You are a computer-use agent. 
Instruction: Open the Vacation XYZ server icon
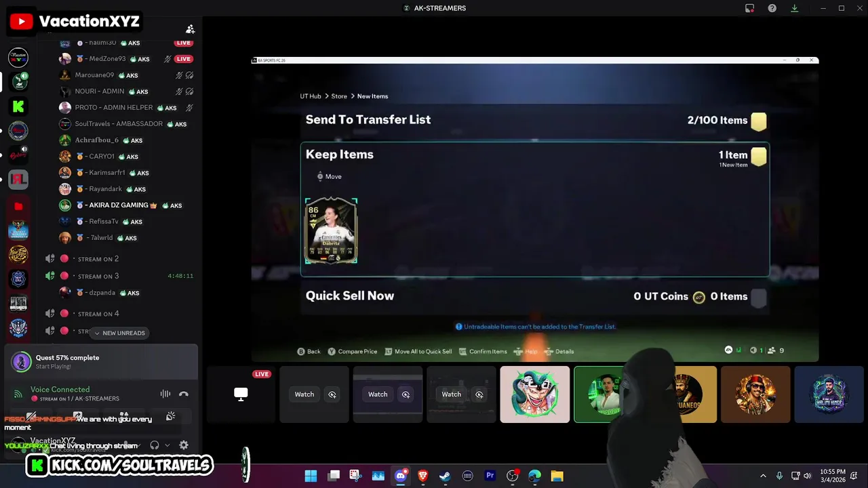(x=18, y=57)
